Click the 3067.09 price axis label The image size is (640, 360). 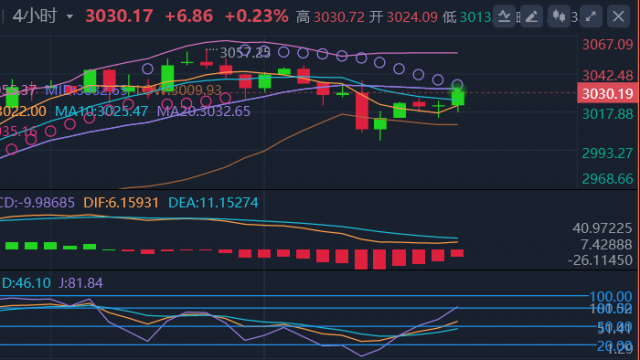(x=607, y=44)
